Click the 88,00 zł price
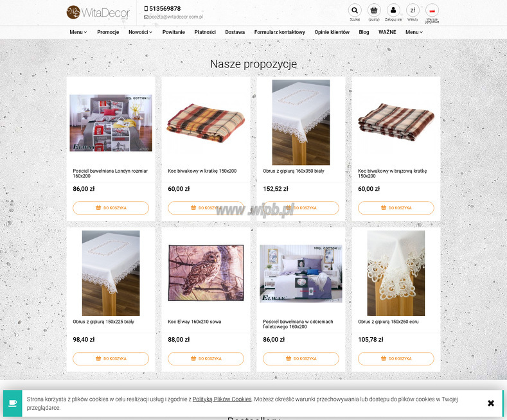507x420 pixels. click(x=179, y=340)
